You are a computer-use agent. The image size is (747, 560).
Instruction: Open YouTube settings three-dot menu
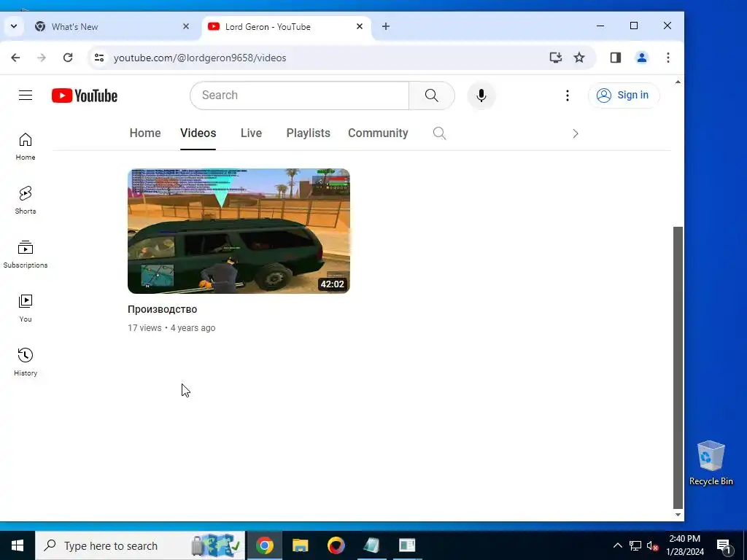(x=567, y=96)
